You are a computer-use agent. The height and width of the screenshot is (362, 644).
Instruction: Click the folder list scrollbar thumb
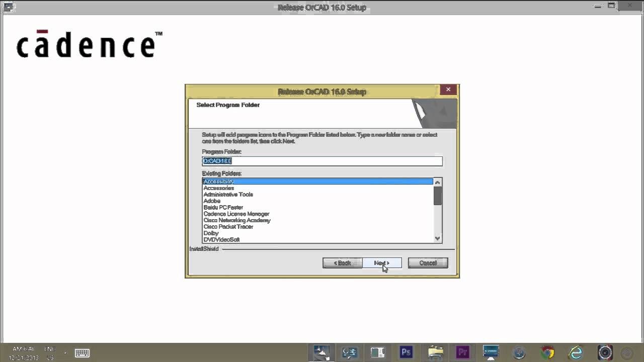(x=437, y=196)
